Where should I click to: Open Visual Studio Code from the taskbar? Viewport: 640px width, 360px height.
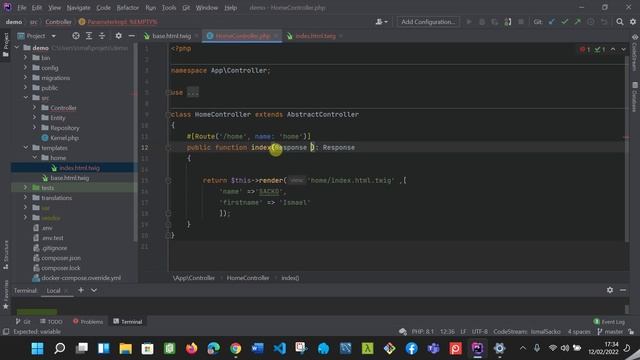tap(280, 348)
